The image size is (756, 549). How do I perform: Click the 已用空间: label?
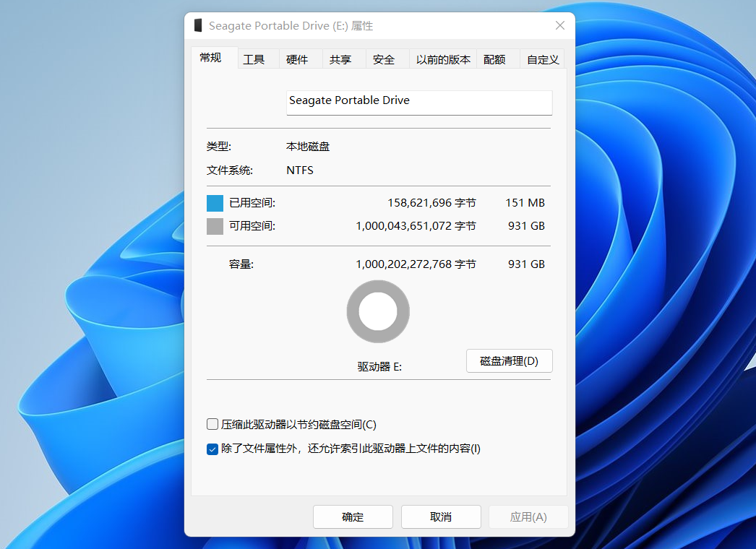pos(252,203)
